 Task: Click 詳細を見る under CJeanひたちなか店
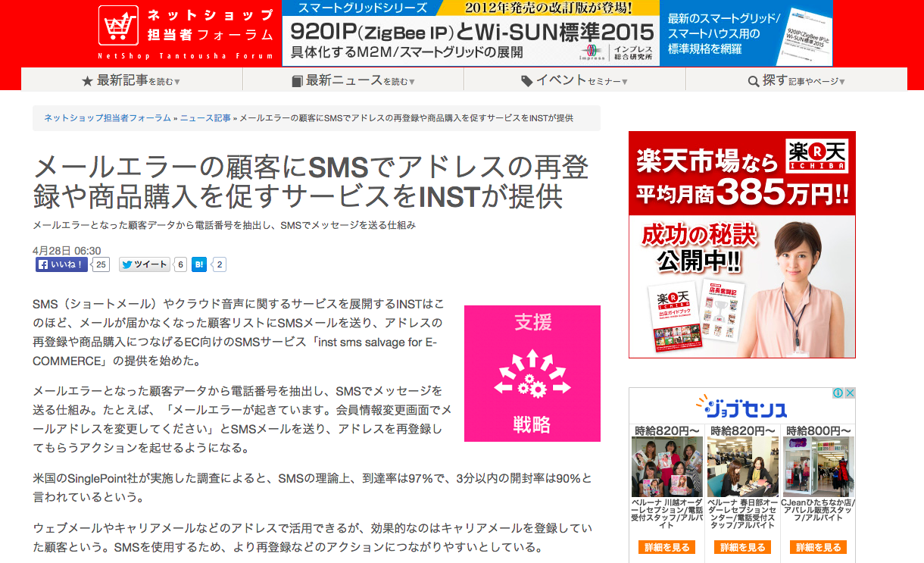click(818, 547)
